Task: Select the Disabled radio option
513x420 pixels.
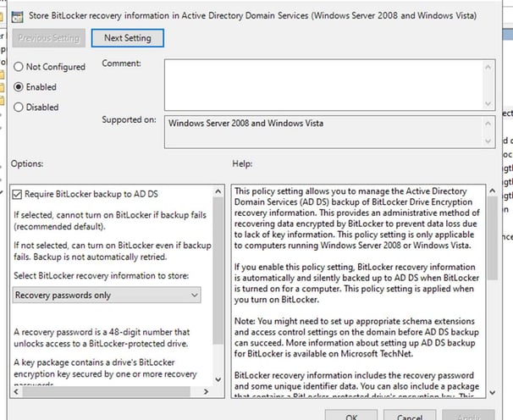Action: click(x=36, y=107)
